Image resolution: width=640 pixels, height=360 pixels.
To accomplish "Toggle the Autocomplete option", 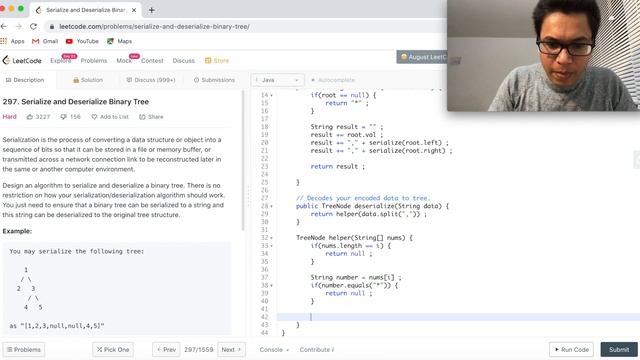I will 333,80.
